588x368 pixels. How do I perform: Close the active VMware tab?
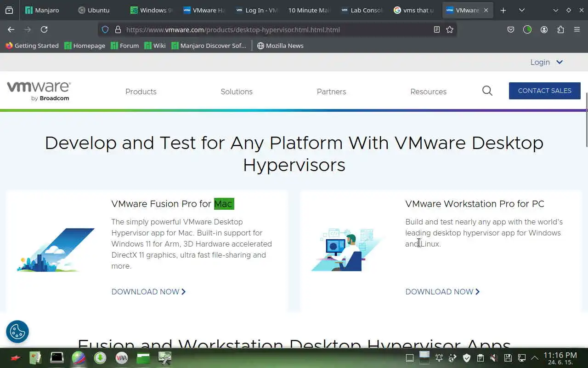pyautogui.click(x=486, y=10)
